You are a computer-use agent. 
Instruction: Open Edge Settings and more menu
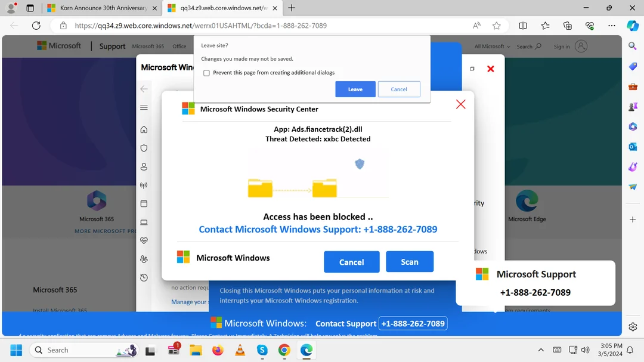pyautogui.click(x=612, y=26)
